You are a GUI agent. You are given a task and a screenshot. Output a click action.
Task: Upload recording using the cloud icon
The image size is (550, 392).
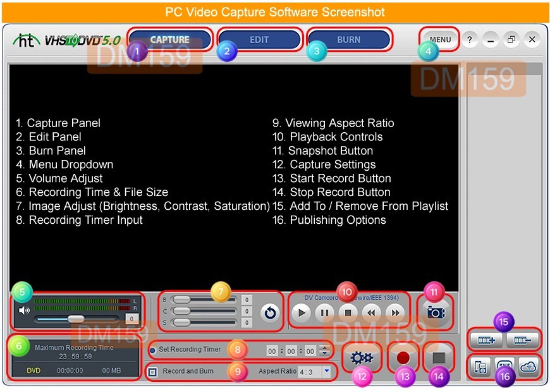[529, 367]
